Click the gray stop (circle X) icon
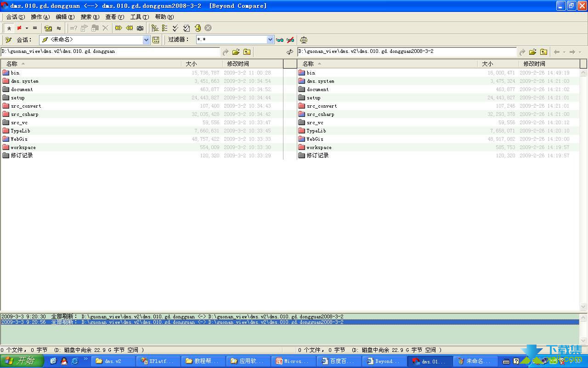This screenshot has height=368, width=588. 208,28
